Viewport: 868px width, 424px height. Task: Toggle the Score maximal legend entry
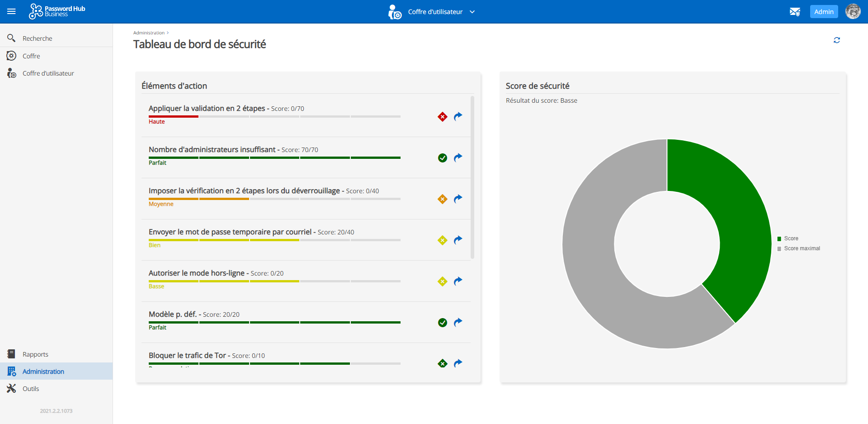click(x=802, y=248)
